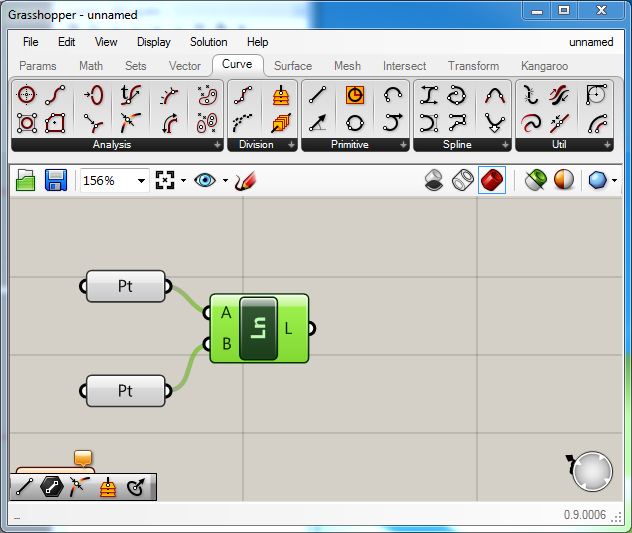Open the 156% zoom level dropdown arrow
This screenshot has width=632, height=533.
tap(141, 181)
